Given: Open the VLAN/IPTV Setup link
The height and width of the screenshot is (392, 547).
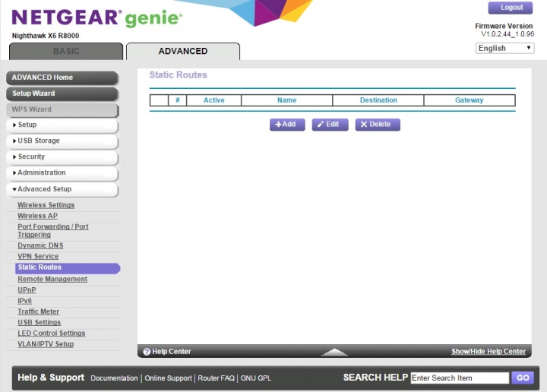Looking at the screenshot, I should coord(46,344).
